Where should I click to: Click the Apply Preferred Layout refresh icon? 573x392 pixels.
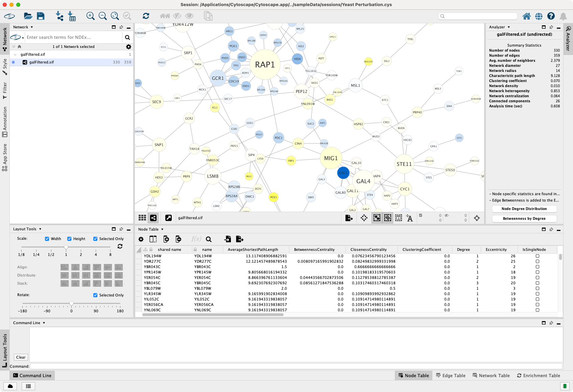pos(146,16)
